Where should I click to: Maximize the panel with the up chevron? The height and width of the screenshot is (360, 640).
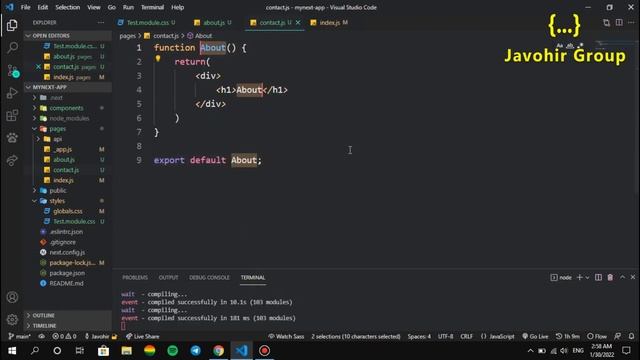click(622, 277)
